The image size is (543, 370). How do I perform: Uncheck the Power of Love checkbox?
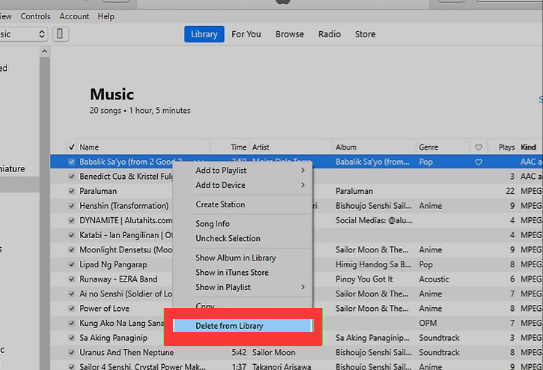pyautogui.click(x=72, y=308)
